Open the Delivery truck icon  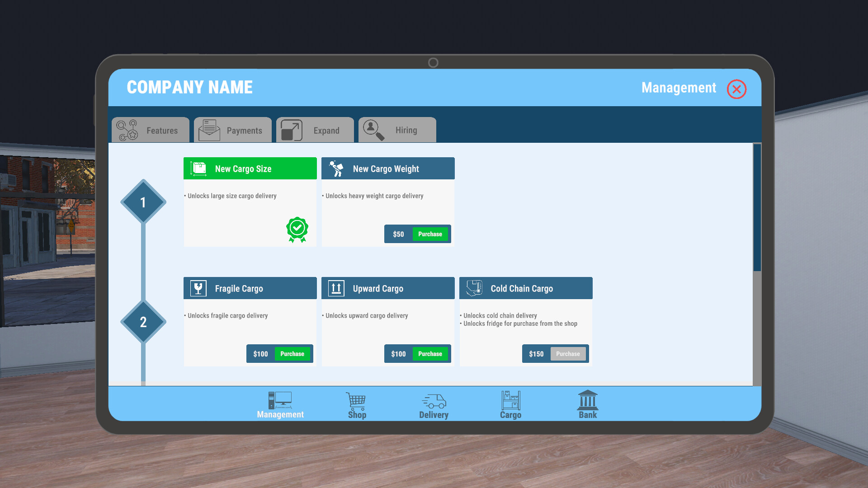[434, 401]
